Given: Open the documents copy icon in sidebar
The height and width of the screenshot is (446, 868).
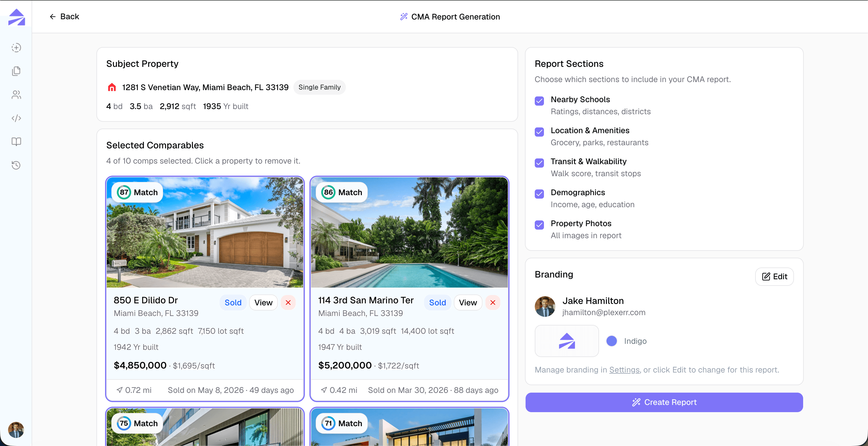Looking at the screenshot, I should pyautogui.click(x=16, y=71).
